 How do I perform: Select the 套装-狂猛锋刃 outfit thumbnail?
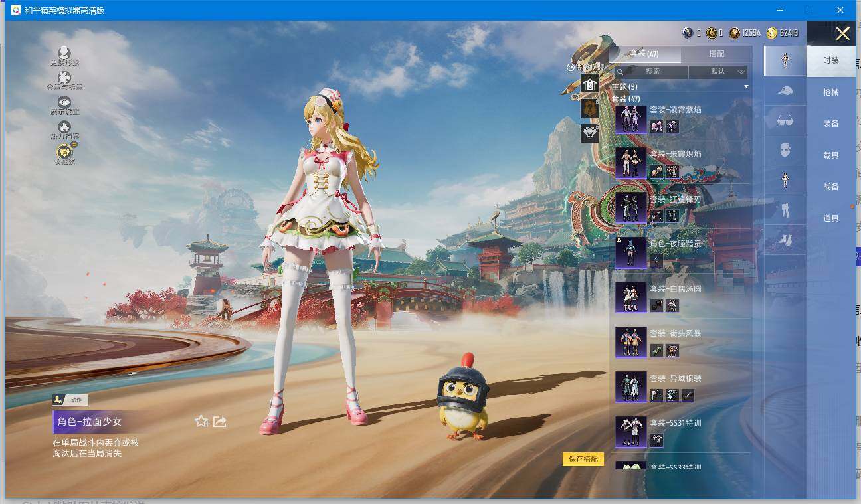[630, 208]
